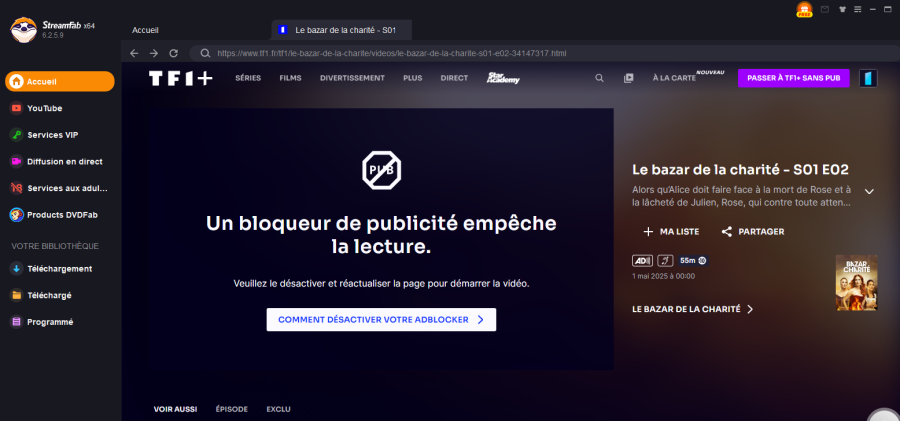Go forward with the forward arrow
Viewport: 900px width, 421px height.
coord(154,53)
